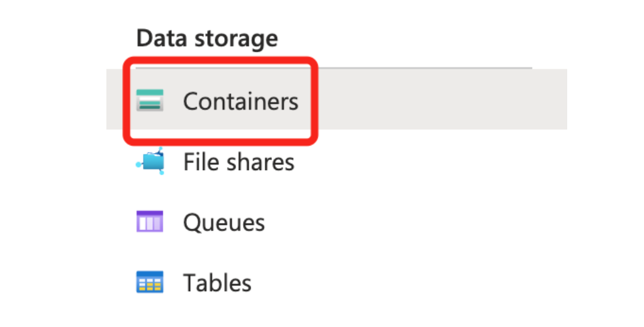Click the white space right of Tables
Viewport: 644px width, 327px height.
[409, 283]
